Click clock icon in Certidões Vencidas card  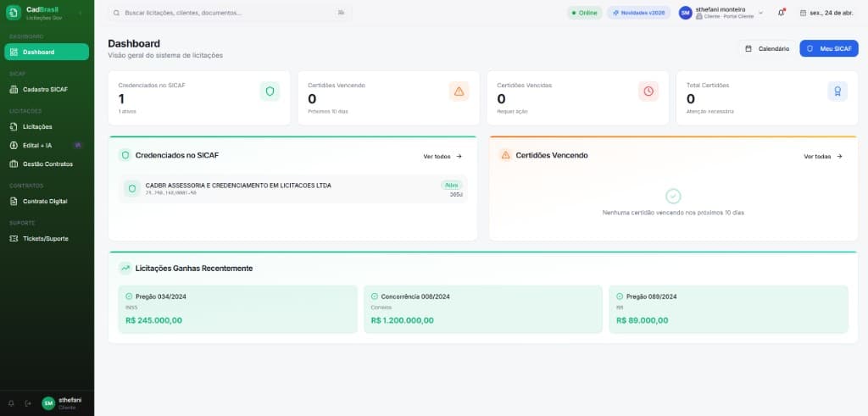click(x=648, y=92)
